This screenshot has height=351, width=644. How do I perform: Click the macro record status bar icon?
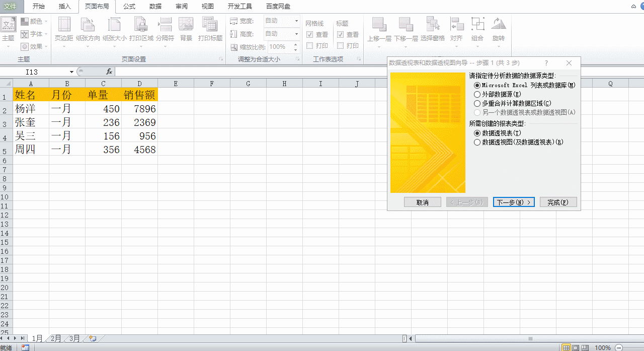pos(25,347)
